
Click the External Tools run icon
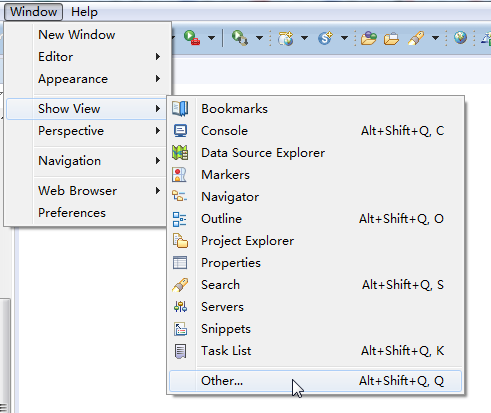click(240, 38)
